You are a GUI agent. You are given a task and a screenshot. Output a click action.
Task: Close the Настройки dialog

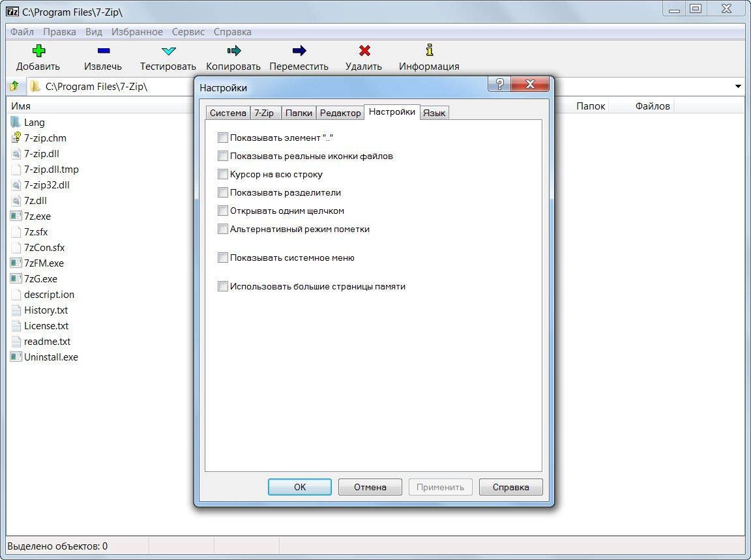coord(530,84)
